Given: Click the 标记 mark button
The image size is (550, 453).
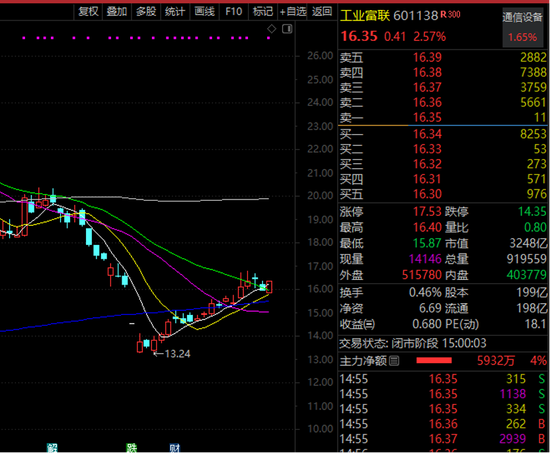Looking at the screenshot, I should pos(263,12).
